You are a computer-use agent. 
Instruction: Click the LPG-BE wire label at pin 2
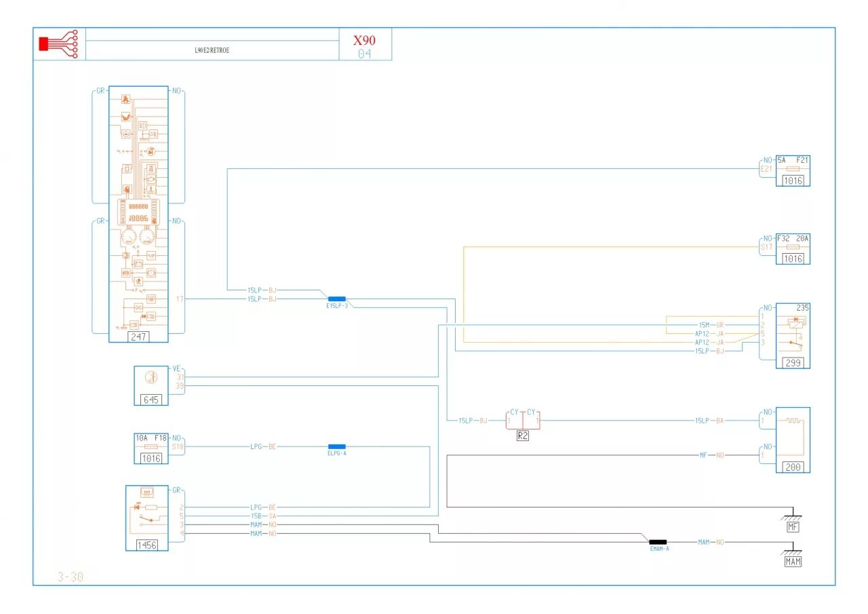262,507
